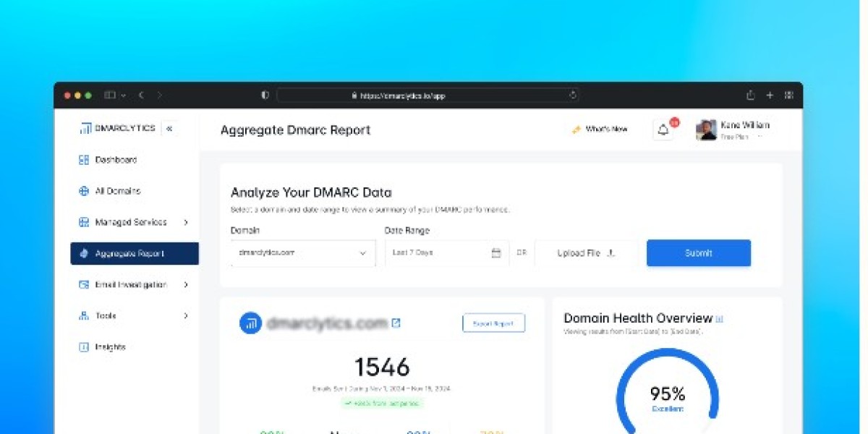The height and width of the screenshot is (434, 868).
Task: Click the Analyze Your DMARC Data heading
Action: 311,192
